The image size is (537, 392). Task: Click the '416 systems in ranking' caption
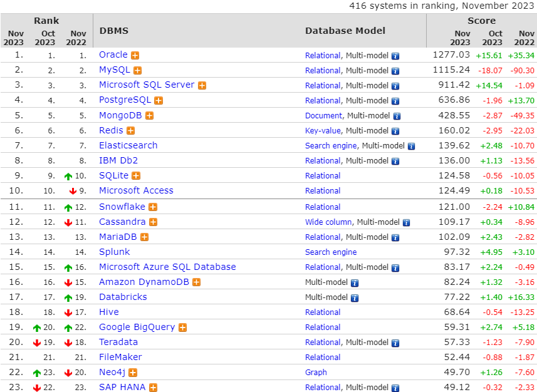pos(442,6)
